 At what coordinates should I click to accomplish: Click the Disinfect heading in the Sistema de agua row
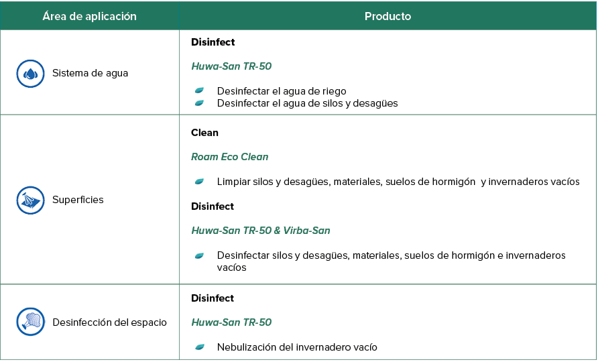pos(213,42)
